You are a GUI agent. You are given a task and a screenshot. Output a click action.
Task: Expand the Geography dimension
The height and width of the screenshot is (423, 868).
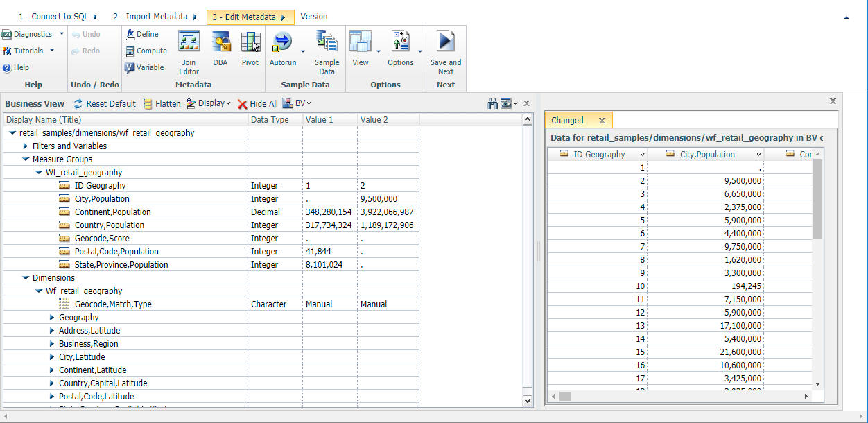(x=52, y=318)
